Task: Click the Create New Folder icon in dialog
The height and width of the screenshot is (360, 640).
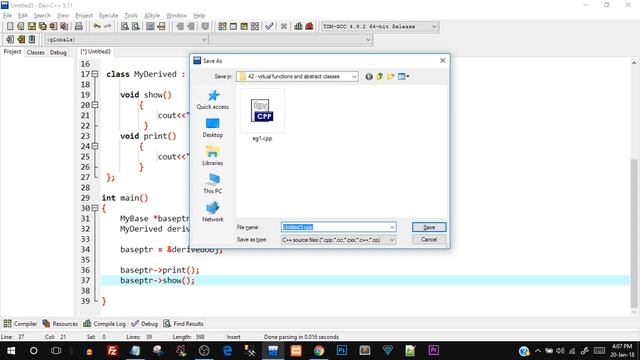Action: click(391, 76)
